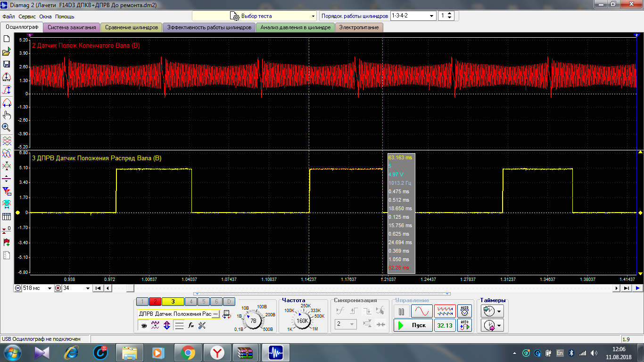Click the zero level marker icon
Screen dimensions: 644x362
click(7, 230)
